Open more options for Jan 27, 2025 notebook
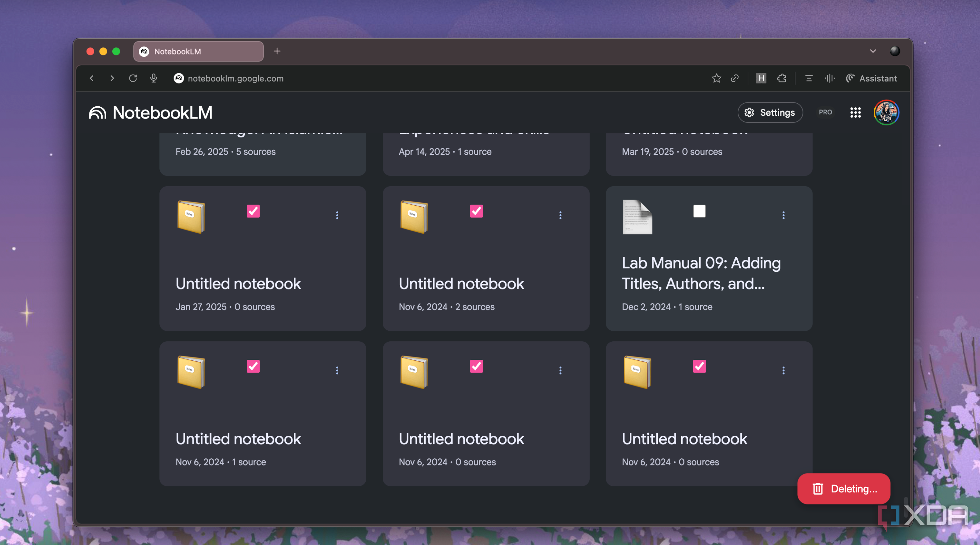Screen dimensions: 980x545 click(337, 215)
